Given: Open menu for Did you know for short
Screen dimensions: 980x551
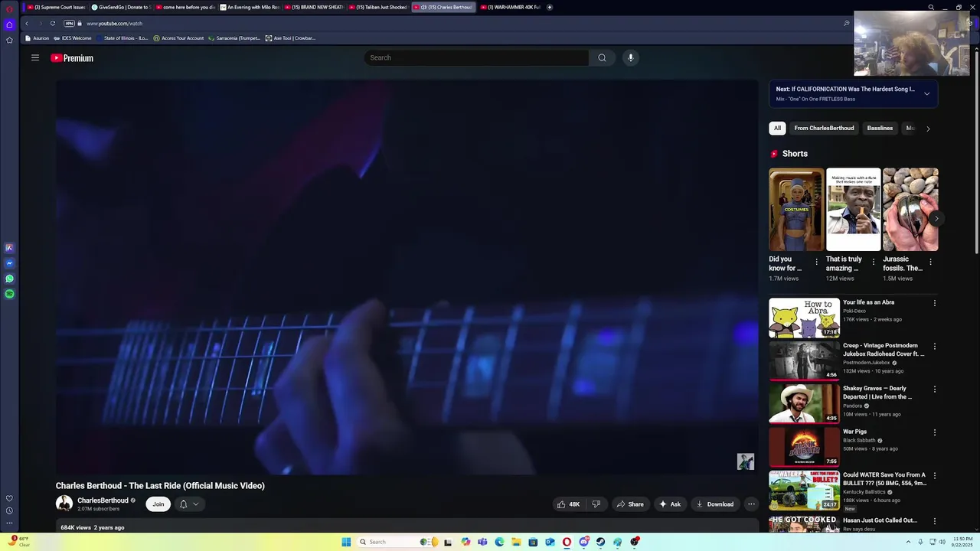Looking at the screenshot, I should click(816, 262).
